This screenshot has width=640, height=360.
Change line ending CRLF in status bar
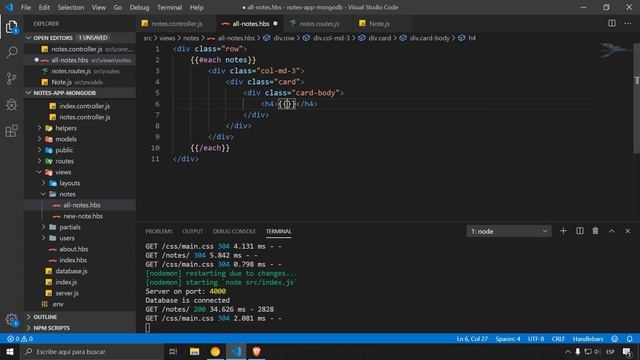[x=558, y=339]
